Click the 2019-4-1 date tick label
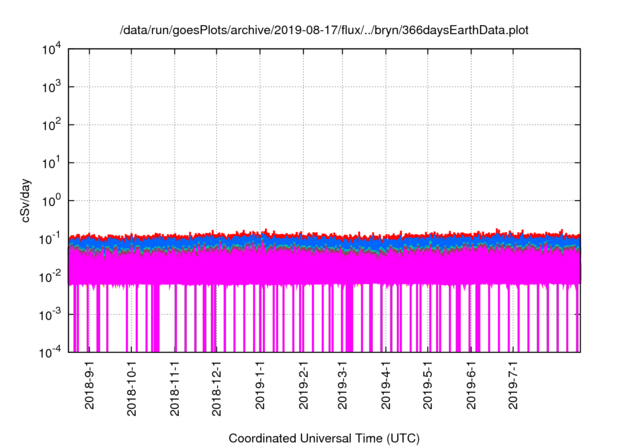Viewport: 640px width, 448px height. [385, 385]
